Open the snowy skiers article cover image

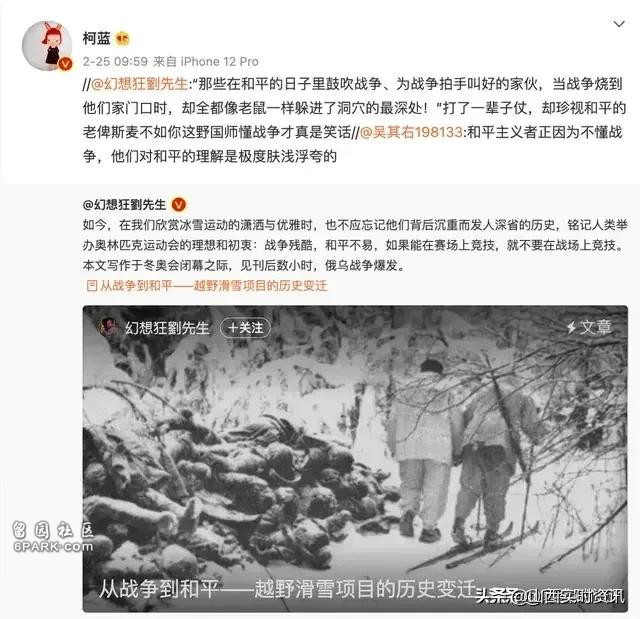coord(355,459)
